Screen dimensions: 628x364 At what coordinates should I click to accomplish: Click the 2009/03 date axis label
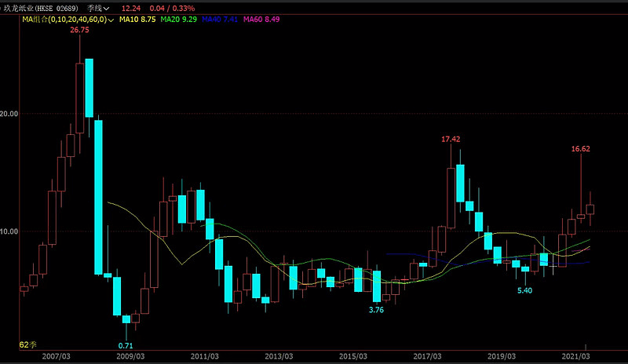130,356
